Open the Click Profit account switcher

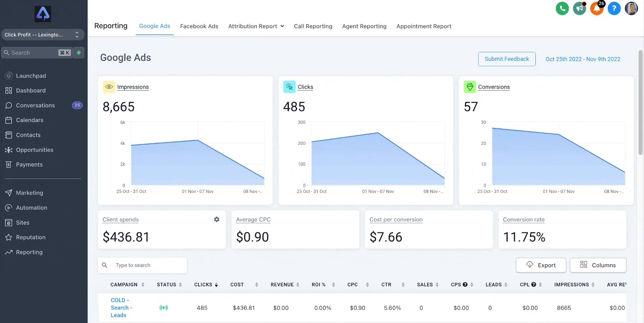point(43,35)
